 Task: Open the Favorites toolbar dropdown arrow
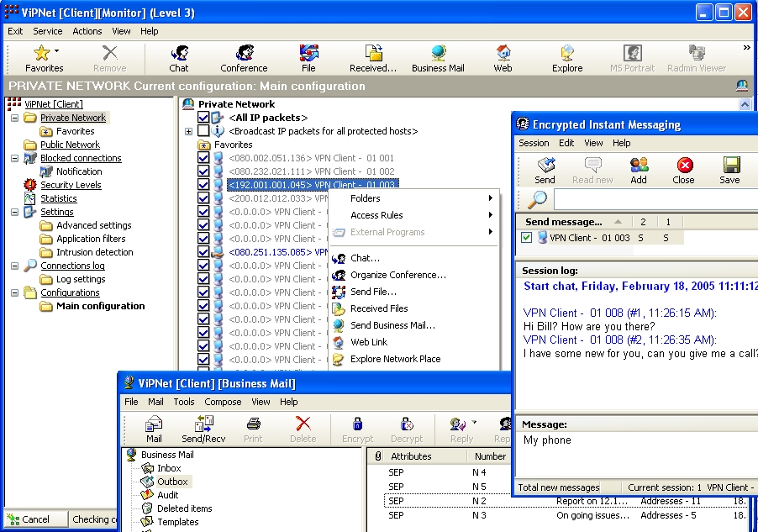(56, 50)
